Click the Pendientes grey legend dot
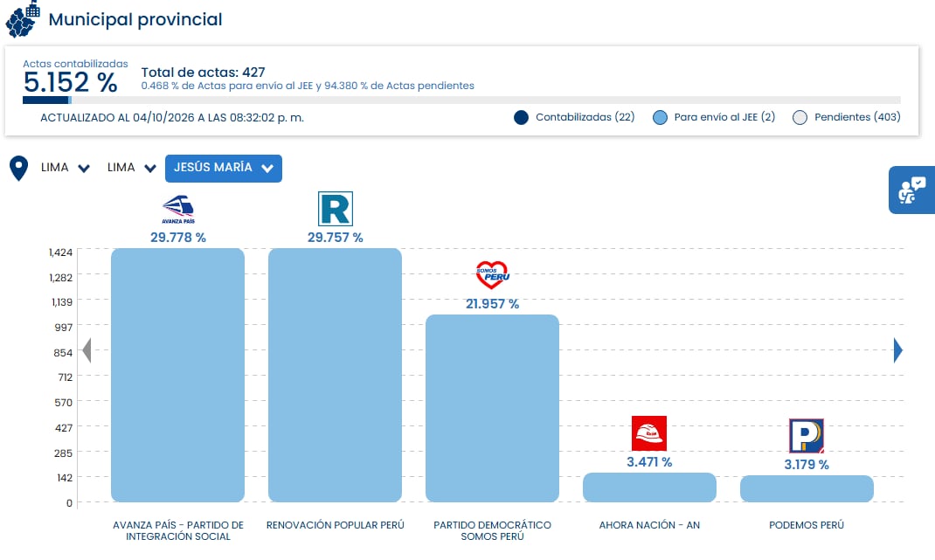Screen dimensions: 935x560 point(800,117)
